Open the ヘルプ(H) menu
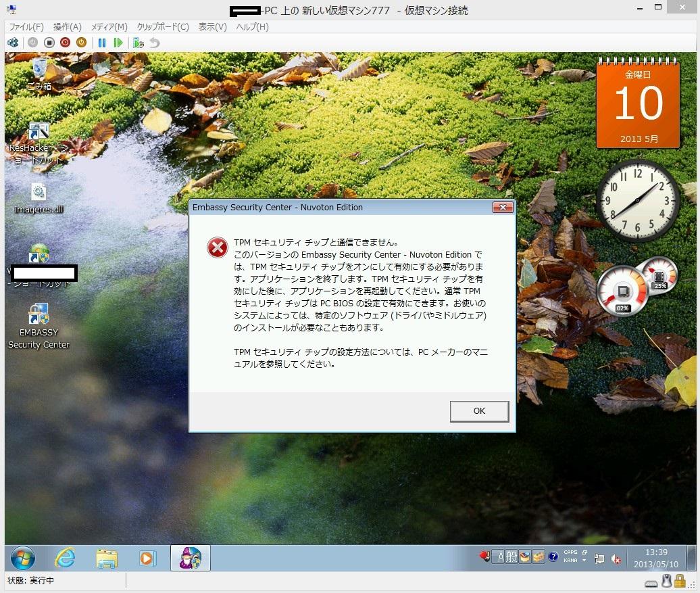Screen dimensions: 700x593 [252, 27]
